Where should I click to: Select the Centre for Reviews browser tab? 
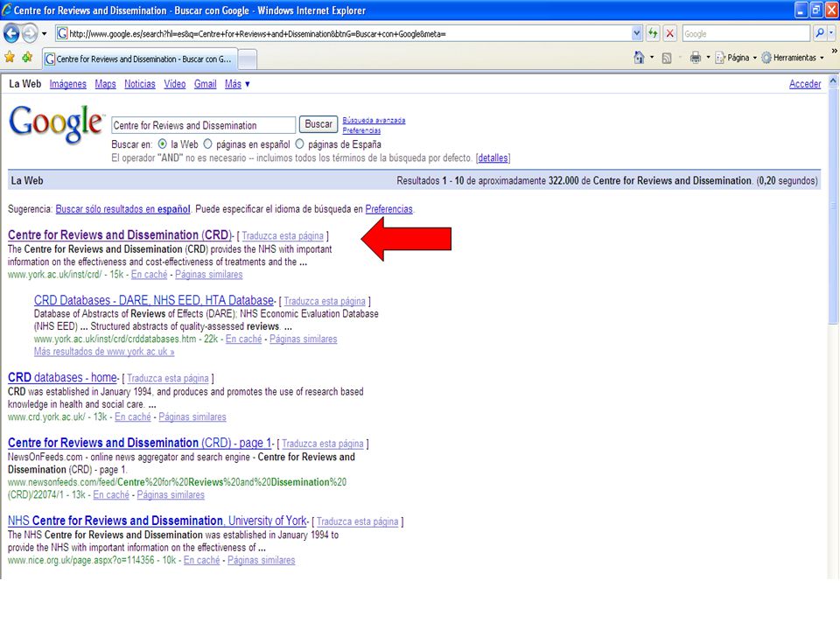coord(139,59)
